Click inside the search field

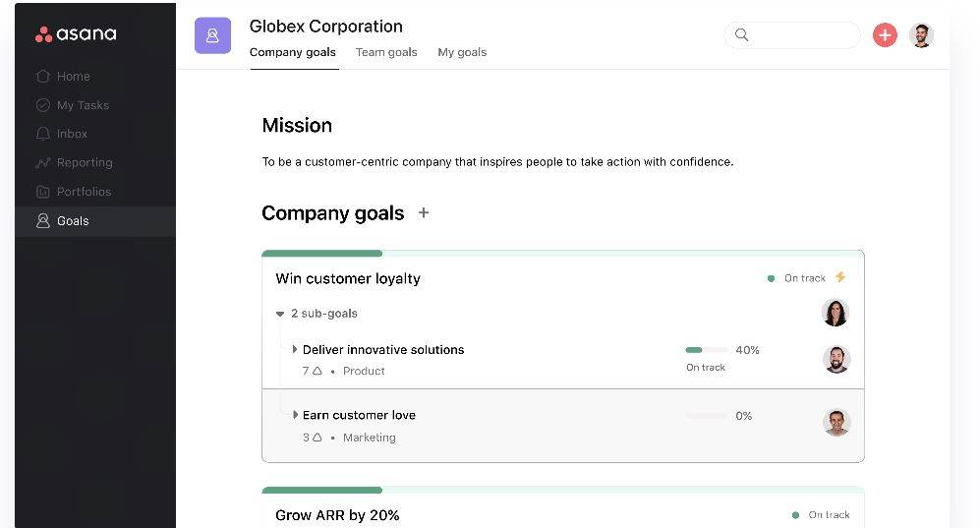792,35
